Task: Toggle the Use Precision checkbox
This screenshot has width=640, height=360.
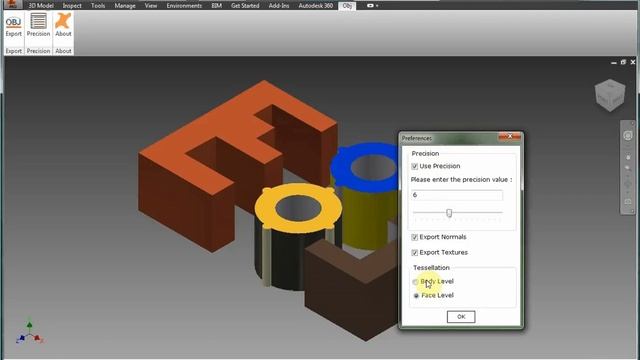Action: tap(415, 166)
